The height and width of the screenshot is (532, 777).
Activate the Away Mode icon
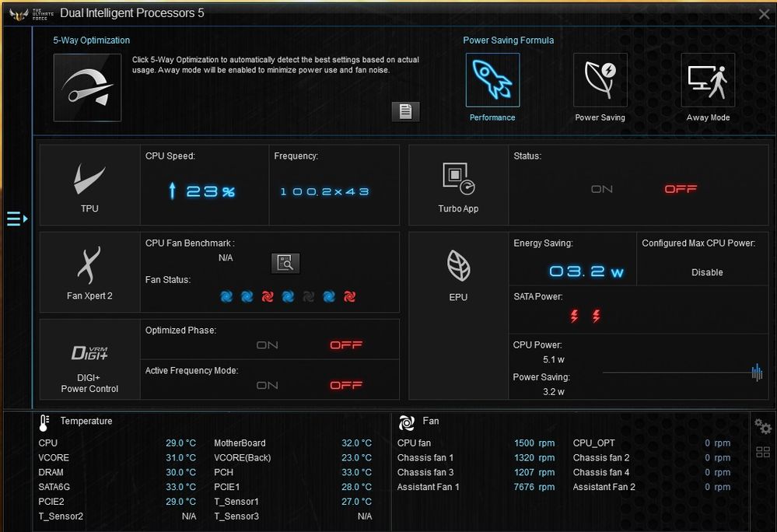tap(708, 80)
